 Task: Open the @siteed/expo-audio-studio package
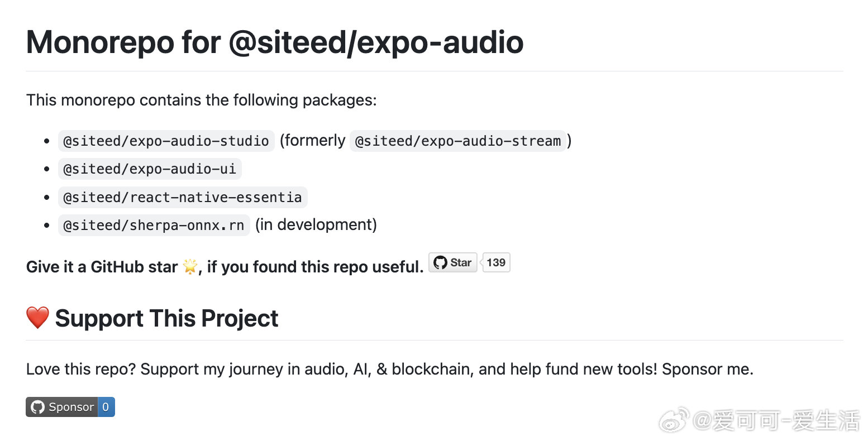pos(166,141)
